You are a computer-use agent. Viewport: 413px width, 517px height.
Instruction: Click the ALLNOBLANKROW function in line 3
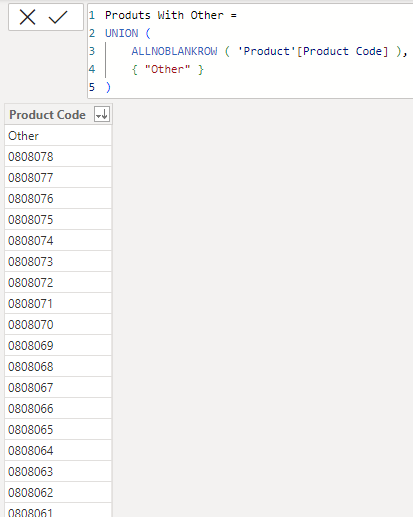[x=174, y=51]
